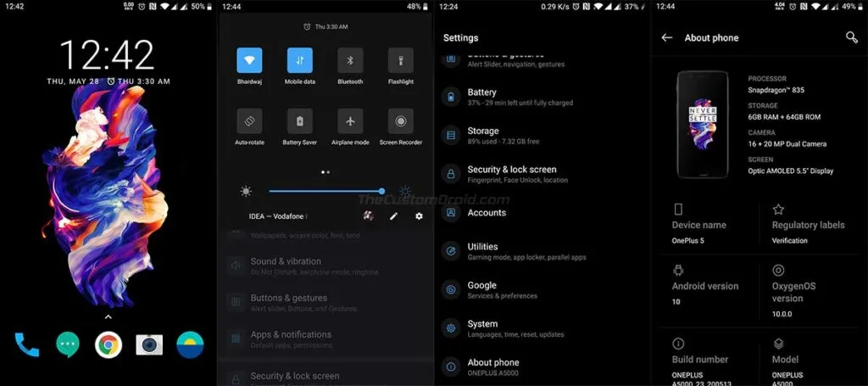The height and width of the screenshot is (386, 868).
Task: Tap the Battery icon in Settings
Action: pyautogui.click(x=451, y=97)
